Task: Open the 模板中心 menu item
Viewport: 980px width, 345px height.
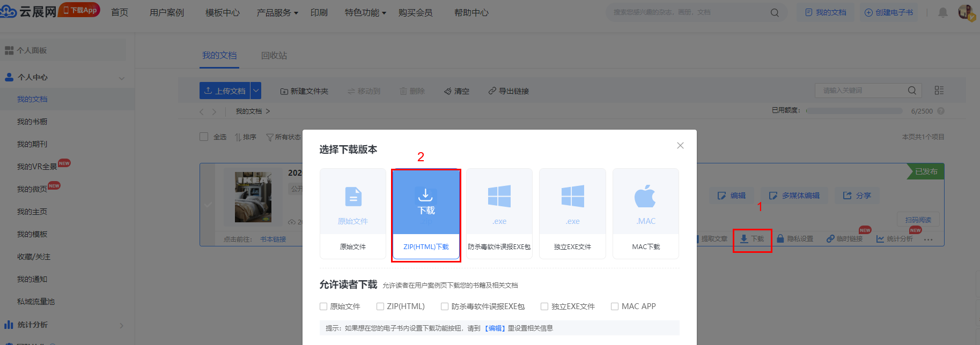Action: point(222,12)
